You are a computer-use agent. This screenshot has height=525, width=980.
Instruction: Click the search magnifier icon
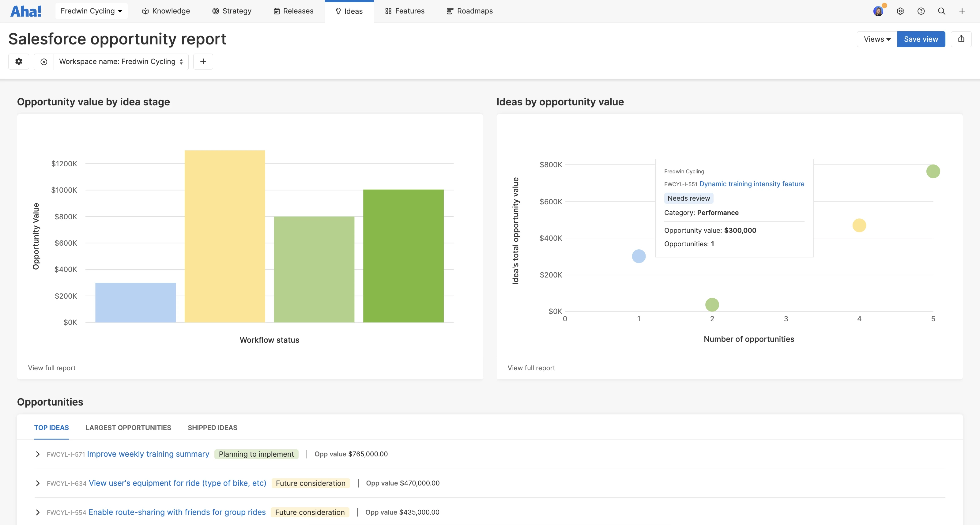(x=941, y=11)
